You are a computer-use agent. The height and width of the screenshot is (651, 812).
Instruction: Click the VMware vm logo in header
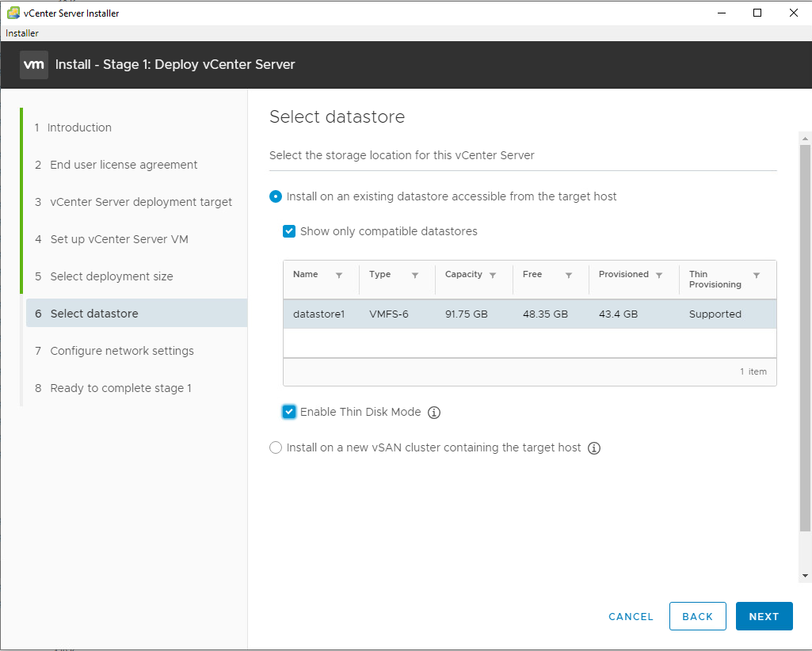[33, 65]
